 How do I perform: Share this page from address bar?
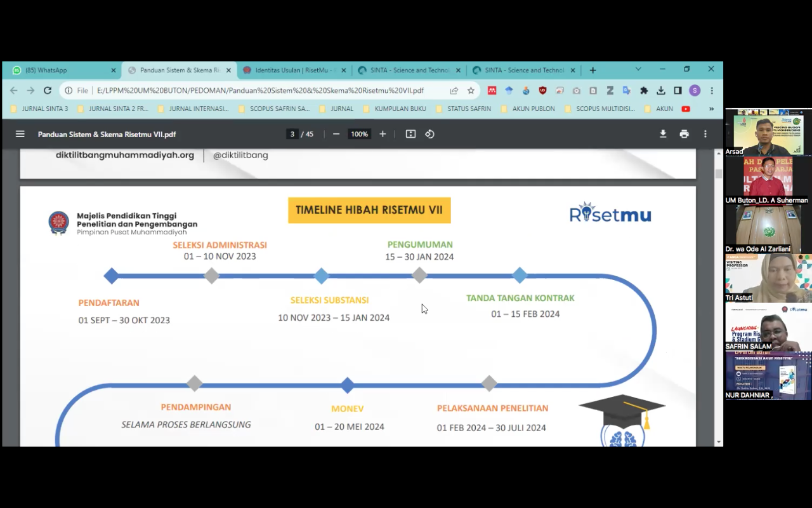[x=454, y=91]
